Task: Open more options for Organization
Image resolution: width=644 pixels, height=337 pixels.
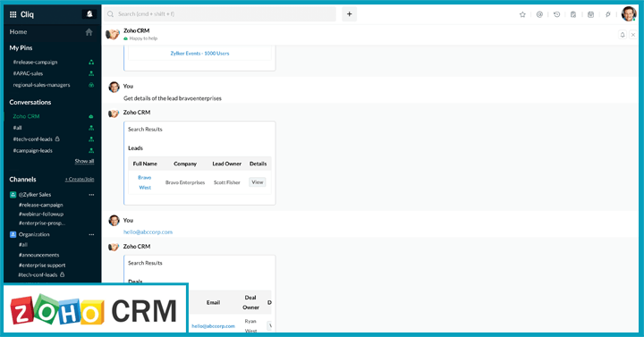Action: click(91, 234)
